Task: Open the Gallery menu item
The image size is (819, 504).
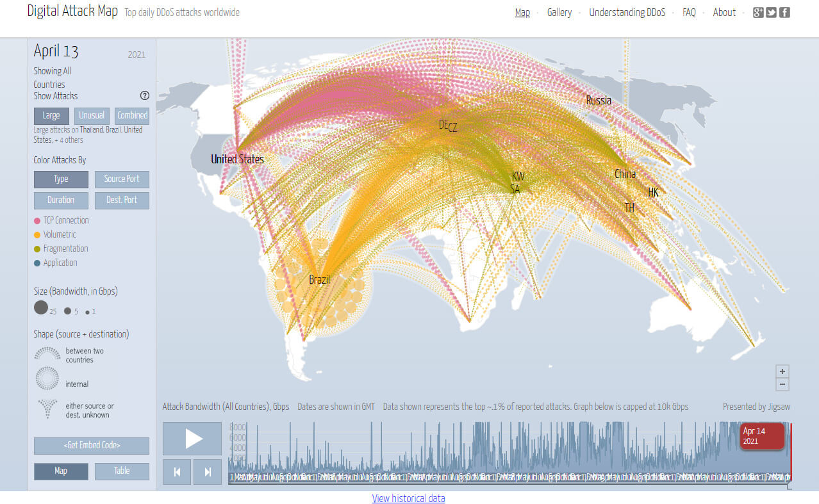Action: [559, 12]
